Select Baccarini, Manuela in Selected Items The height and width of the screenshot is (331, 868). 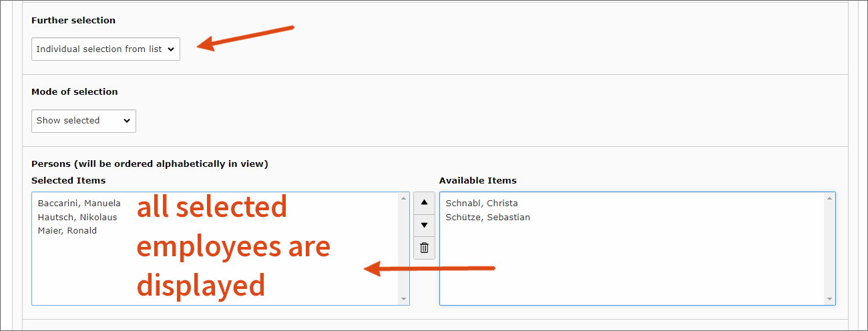click(x=79, y=203)
